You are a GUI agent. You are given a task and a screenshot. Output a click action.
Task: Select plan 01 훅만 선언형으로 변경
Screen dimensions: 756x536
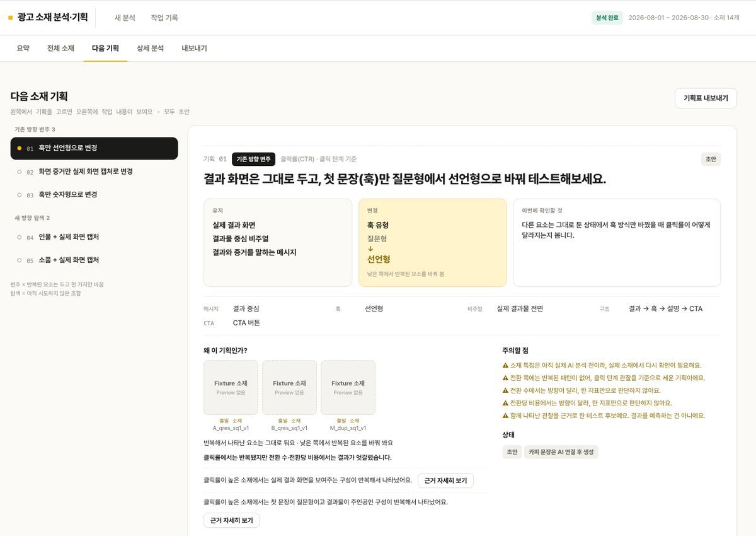94,148
